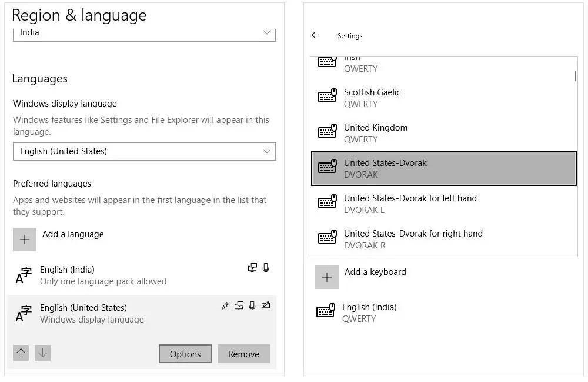Click keyboard icon beside Dvorak for left hand
Image resolution: width=588 pixels, height=382 pixels.
click(x=327, y=202)
